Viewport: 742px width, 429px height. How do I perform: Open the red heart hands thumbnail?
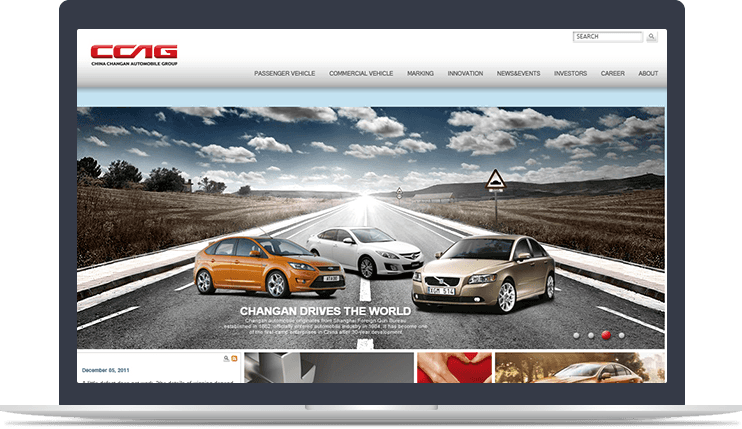point(453,367)
